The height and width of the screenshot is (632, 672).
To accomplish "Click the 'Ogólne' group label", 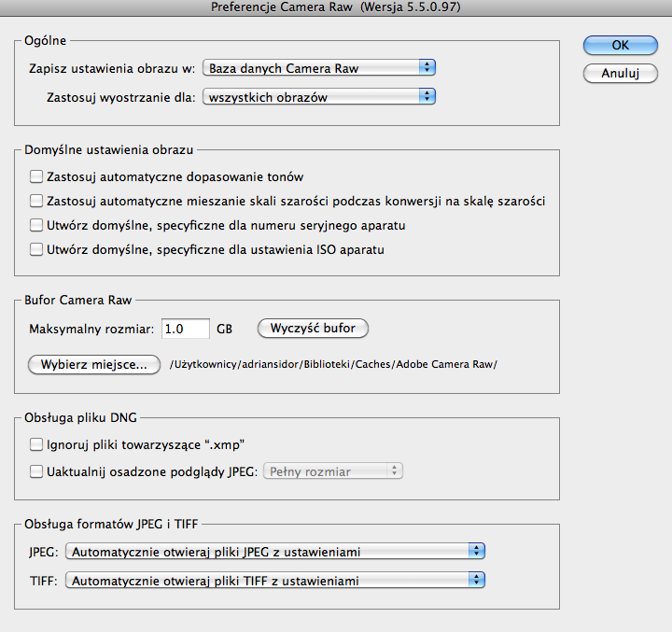I will (x=46, y=41).
